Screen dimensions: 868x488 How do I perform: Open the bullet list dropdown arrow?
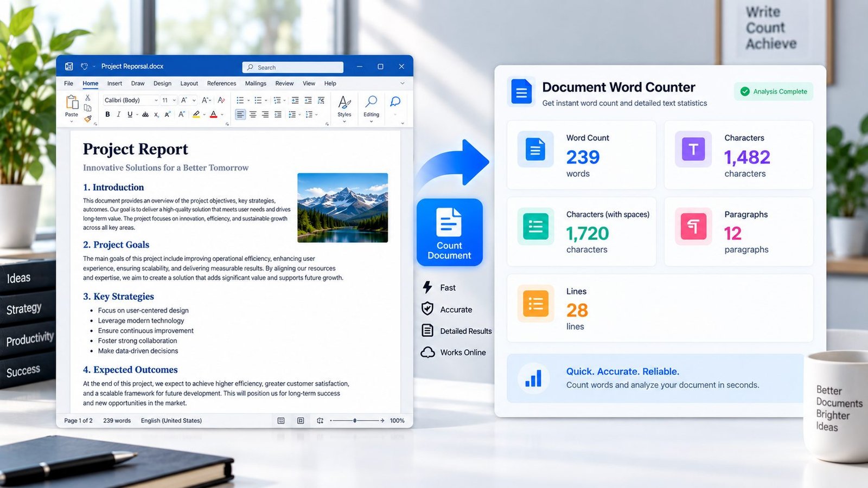pyautogui.click(x=248, y=100)
